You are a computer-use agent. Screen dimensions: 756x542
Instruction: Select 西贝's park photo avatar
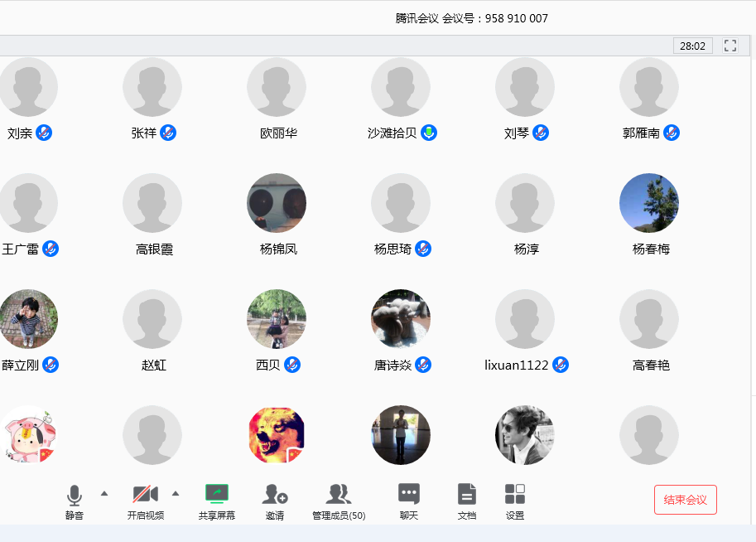277,319
